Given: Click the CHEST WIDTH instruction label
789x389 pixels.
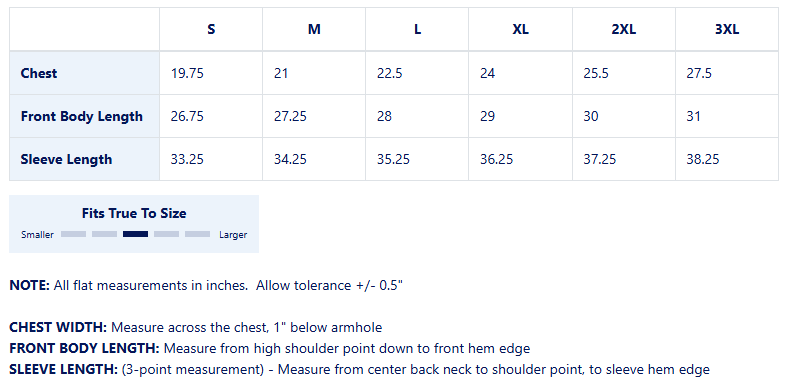Looking at the screenshot, I should tap(58, 328).
